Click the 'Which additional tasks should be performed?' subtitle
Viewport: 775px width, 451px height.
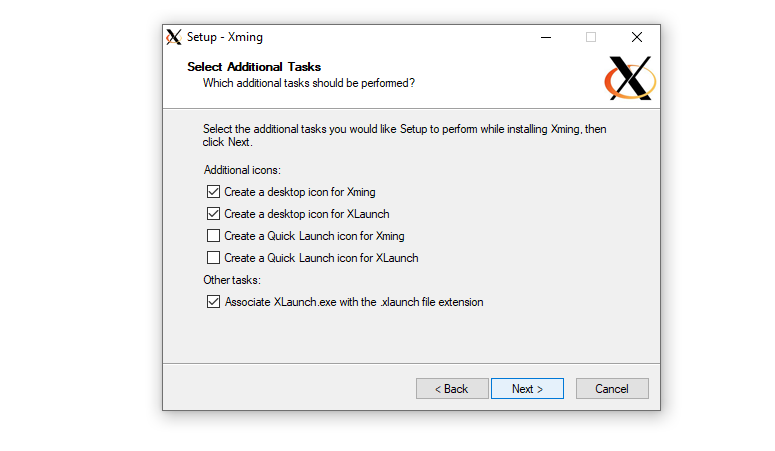coord(309,83)
